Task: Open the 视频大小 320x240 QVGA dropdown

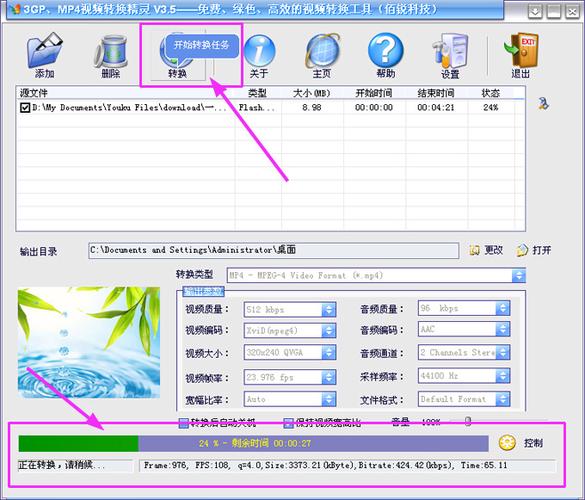Action: (329, 353)
